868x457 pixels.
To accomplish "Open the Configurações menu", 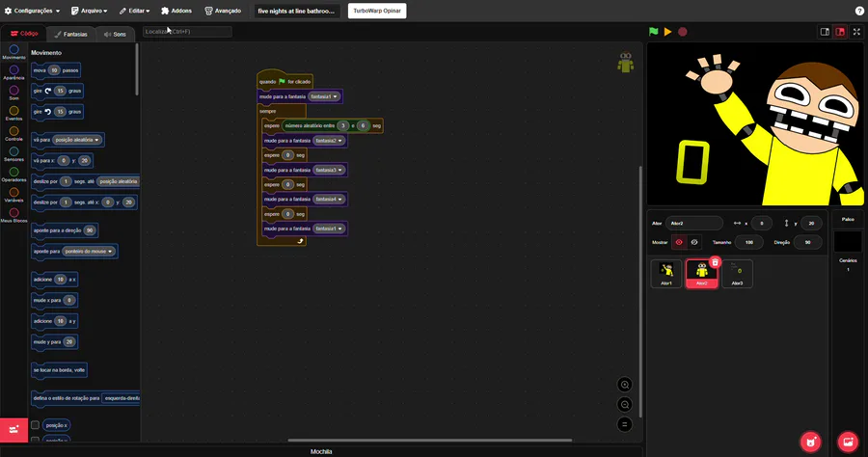I will pos(32,11).
